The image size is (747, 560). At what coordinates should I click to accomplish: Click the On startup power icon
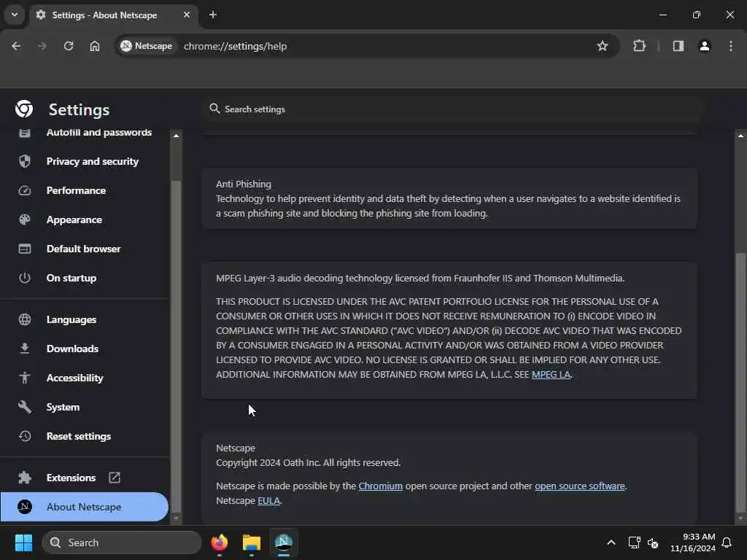point(25,278)
